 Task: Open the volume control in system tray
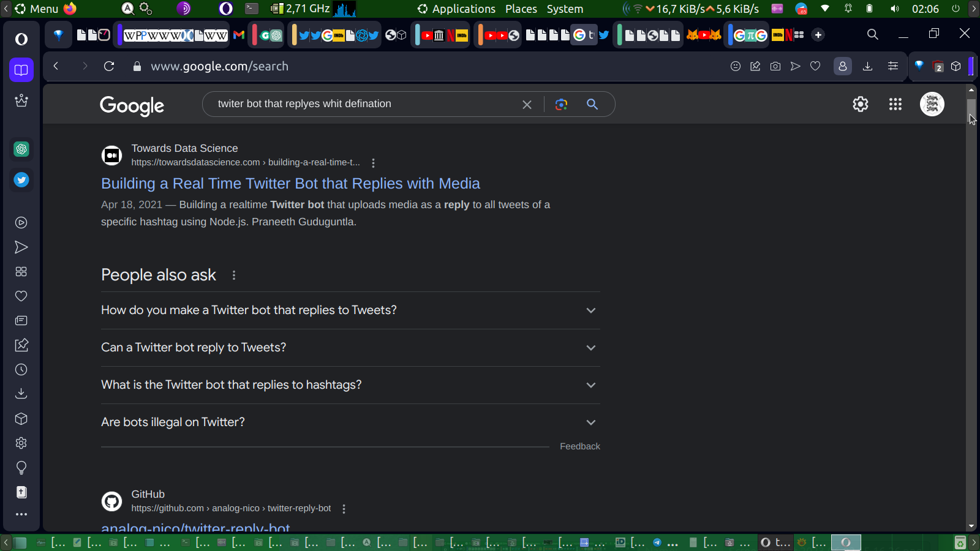(895, 9)
